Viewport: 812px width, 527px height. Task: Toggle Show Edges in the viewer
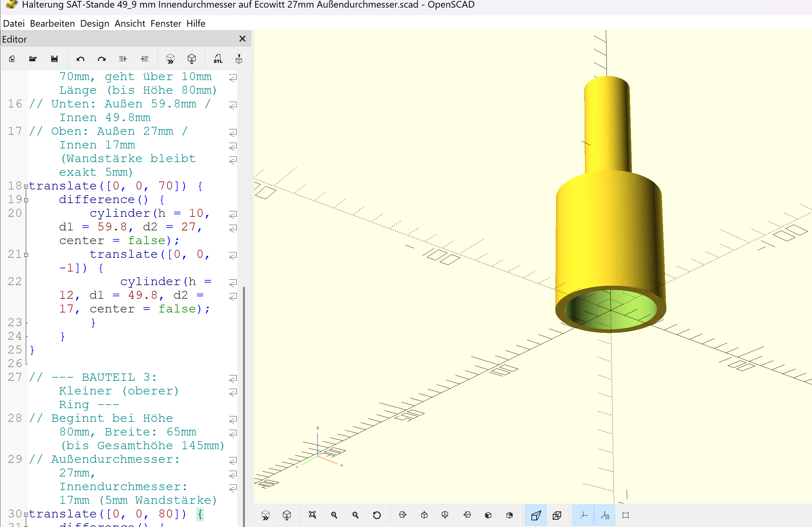(x=625, y=515)
